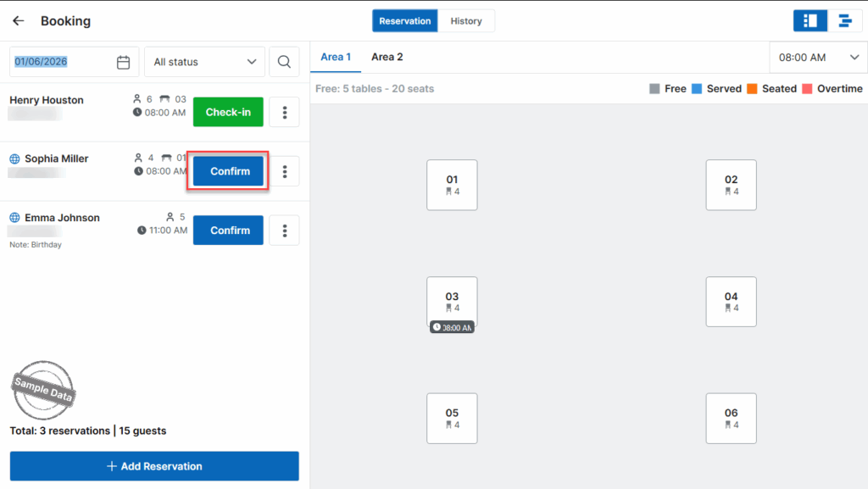Click the back arrow next to Booking
The width and height of the screenshot is (868, 489).
click(18, 21)
